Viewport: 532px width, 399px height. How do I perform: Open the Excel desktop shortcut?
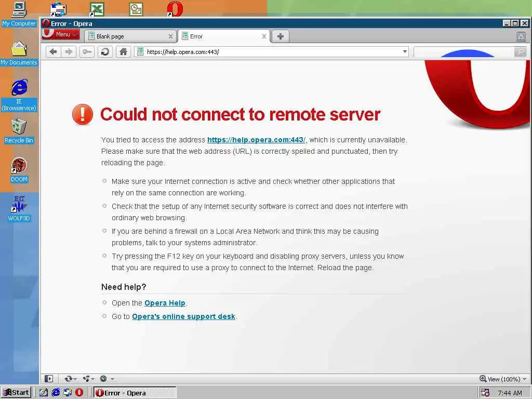(x=97, y=9)
